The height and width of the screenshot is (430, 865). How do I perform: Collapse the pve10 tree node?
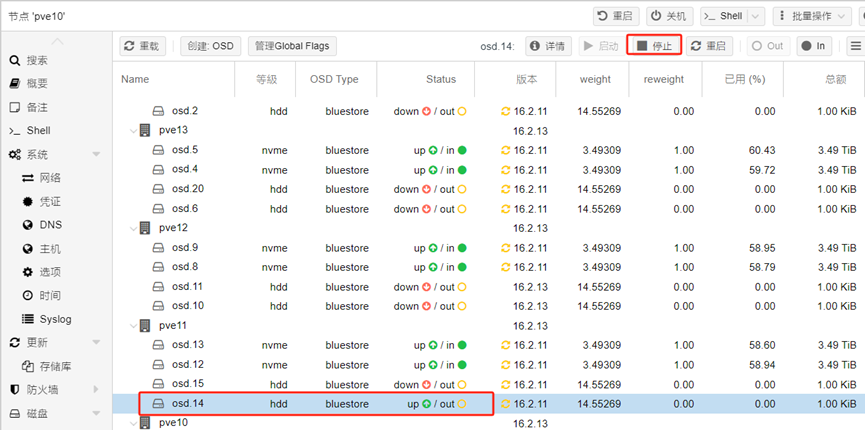click(x=133, y=423)
